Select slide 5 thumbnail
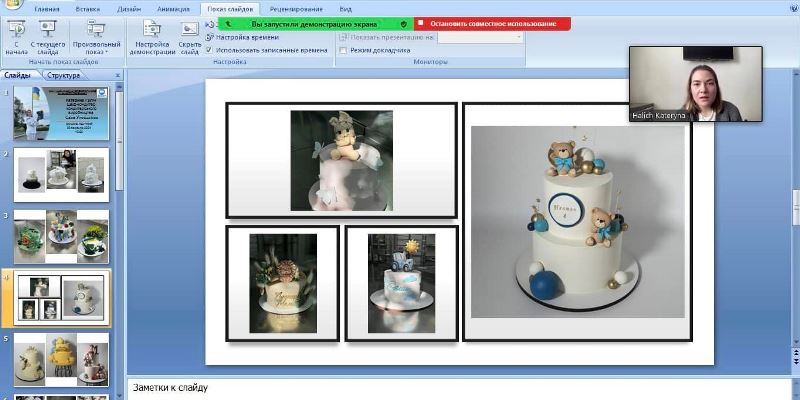 [x=61, y=360]
